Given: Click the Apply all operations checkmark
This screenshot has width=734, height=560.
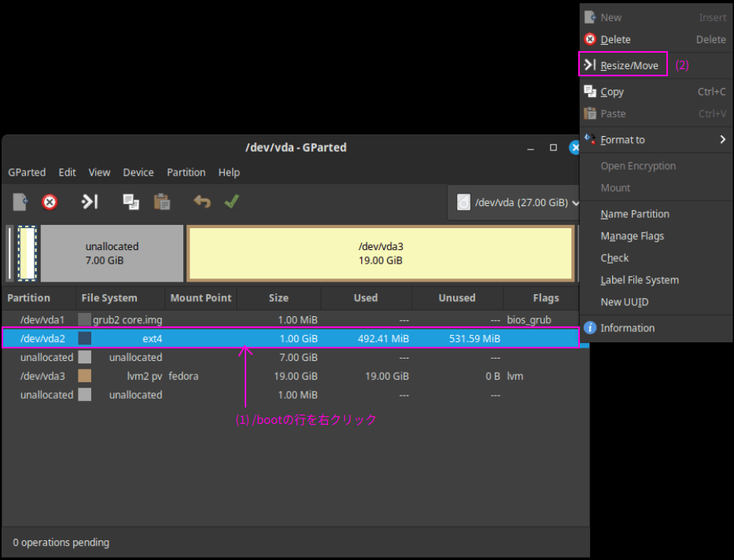Looking at the screenshot, I should click(232, 201).
